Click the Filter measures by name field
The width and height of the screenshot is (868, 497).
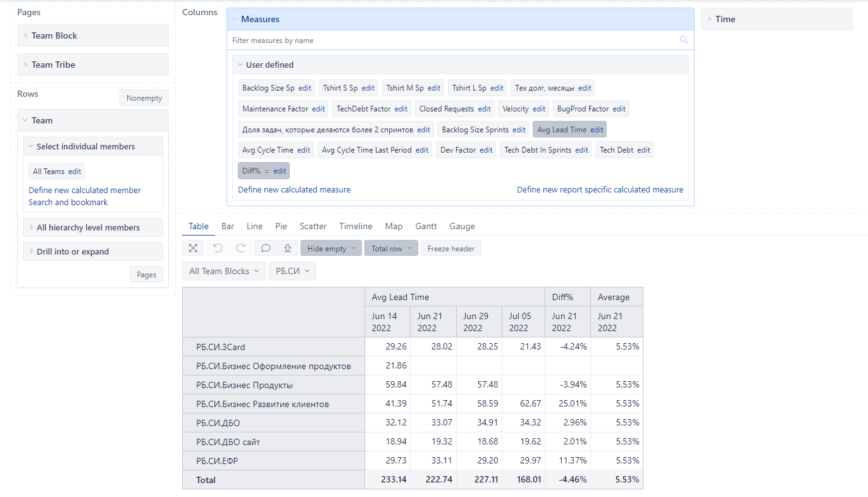coord(380,39)
